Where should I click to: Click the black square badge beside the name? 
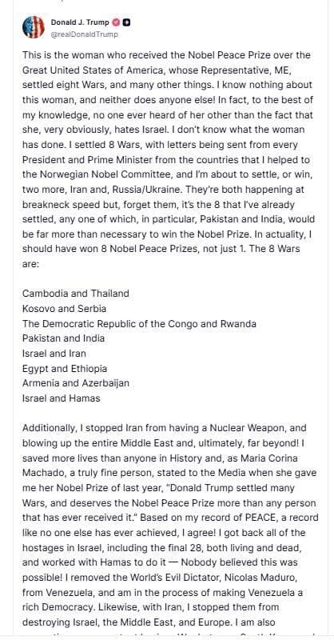[127, 22]
